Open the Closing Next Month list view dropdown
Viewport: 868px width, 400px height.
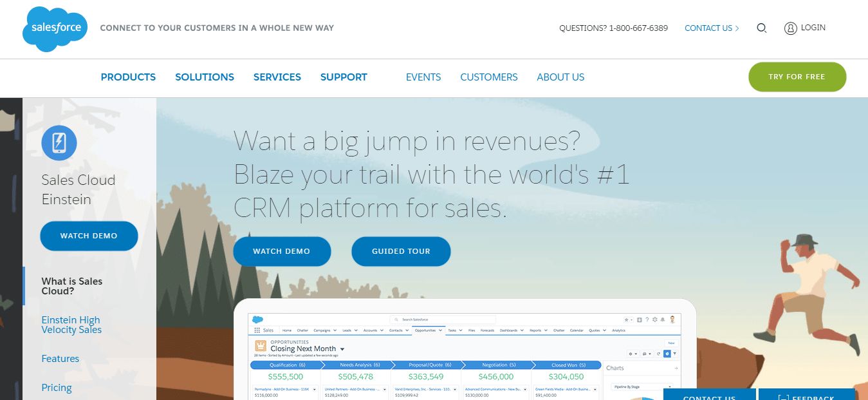pos(342,349)
